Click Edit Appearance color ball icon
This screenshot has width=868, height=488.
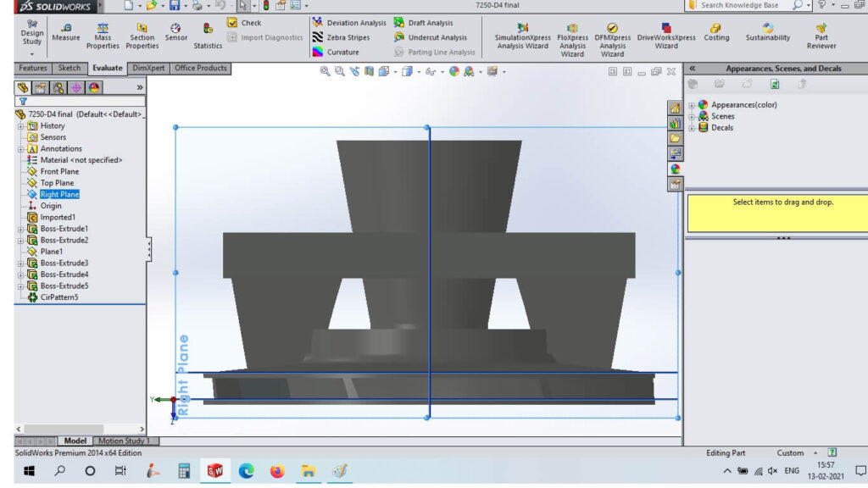(x=454, y=71)
